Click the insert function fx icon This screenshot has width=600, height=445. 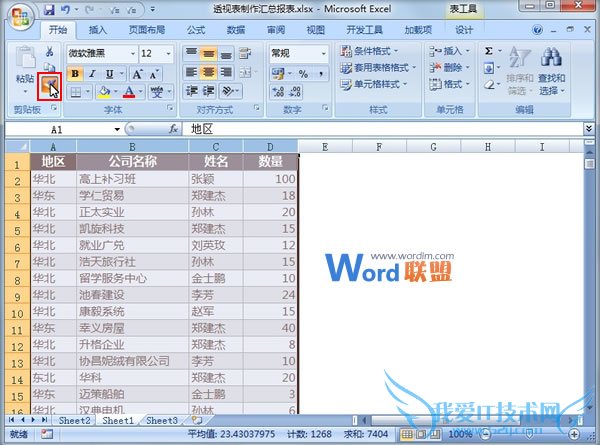[x=174, y=129]
